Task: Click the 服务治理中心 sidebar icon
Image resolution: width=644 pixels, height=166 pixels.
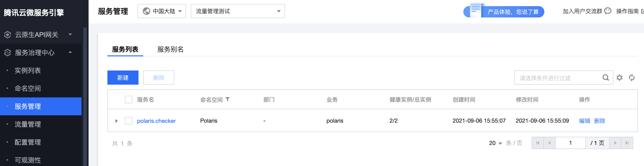Action: 8,53
